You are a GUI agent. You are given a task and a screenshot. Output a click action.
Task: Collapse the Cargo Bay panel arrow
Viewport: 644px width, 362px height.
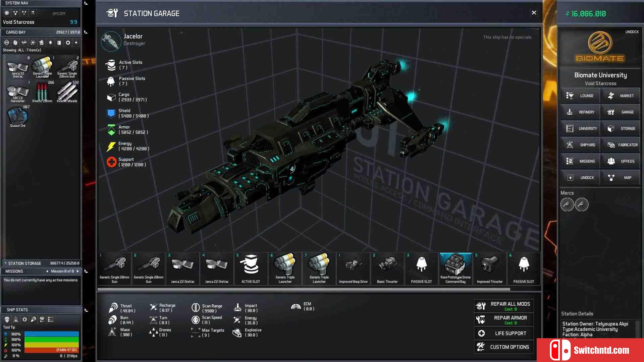[x=86, y=32]
